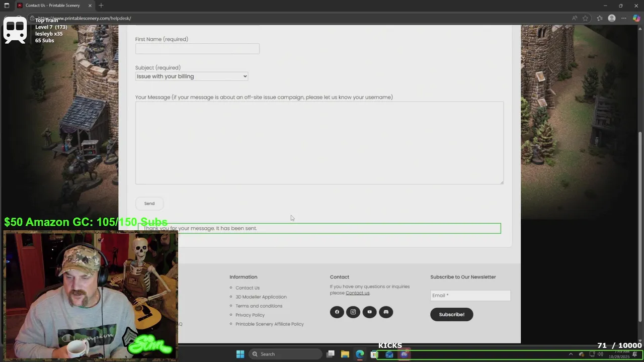
Task: Click the Subscribe! button
Action: [452, 315]
